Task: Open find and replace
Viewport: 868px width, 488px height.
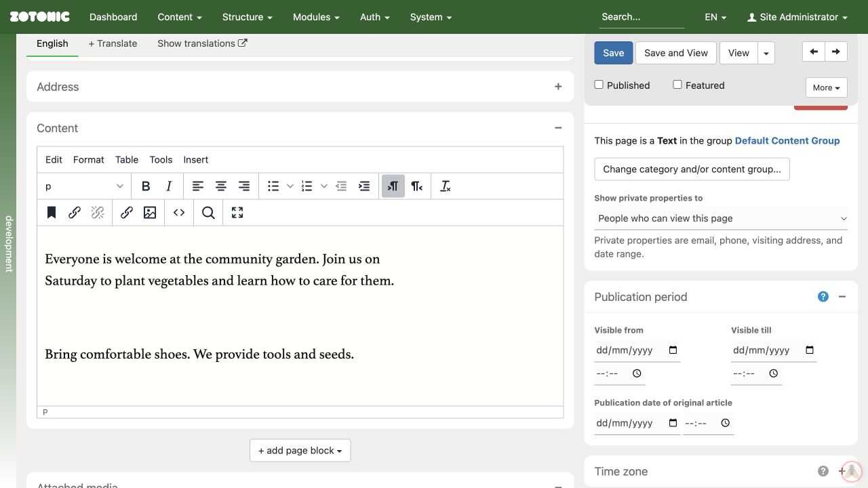Action: [208, 213]
